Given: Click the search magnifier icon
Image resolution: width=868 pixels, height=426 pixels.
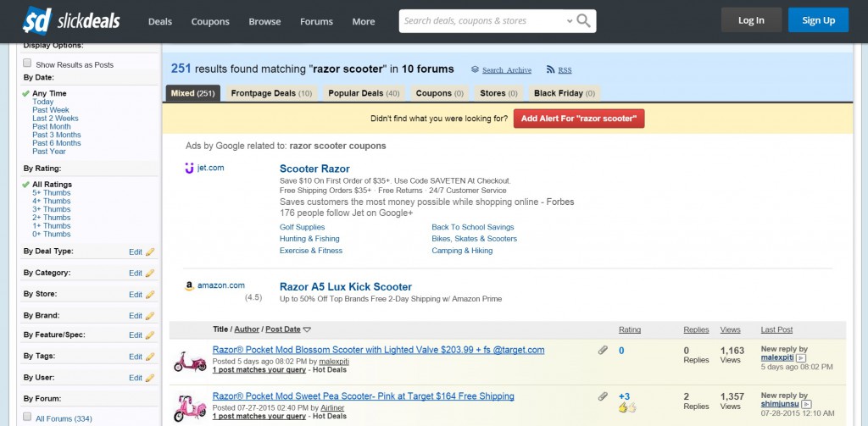Looking at the screenshot, I should (583, 21).
